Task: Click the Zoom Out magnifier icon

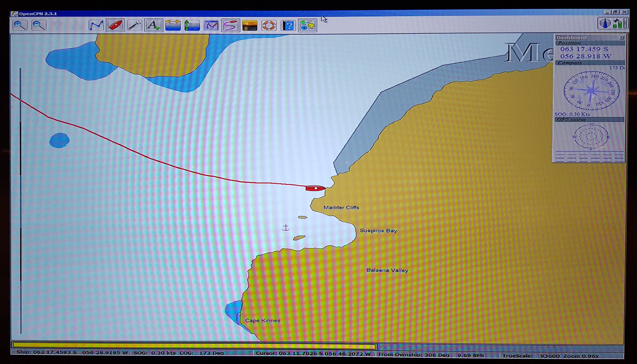Action: (39, 25)
